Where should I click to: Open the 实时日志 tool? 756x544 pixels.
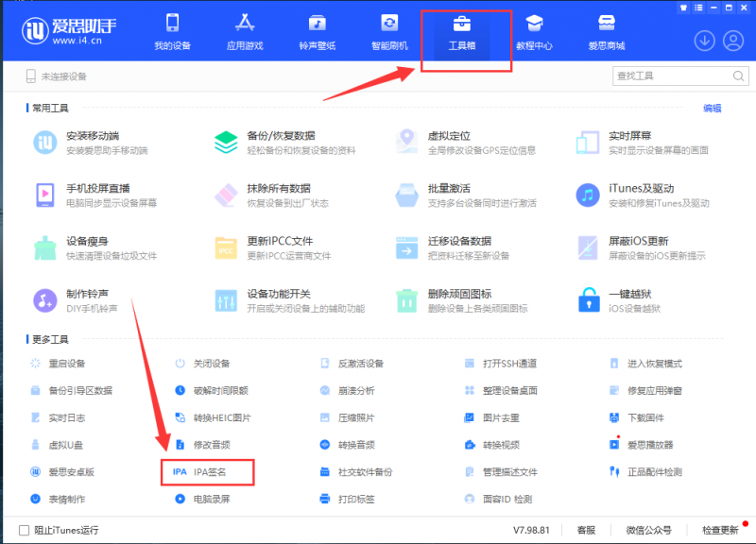point(58,417)
